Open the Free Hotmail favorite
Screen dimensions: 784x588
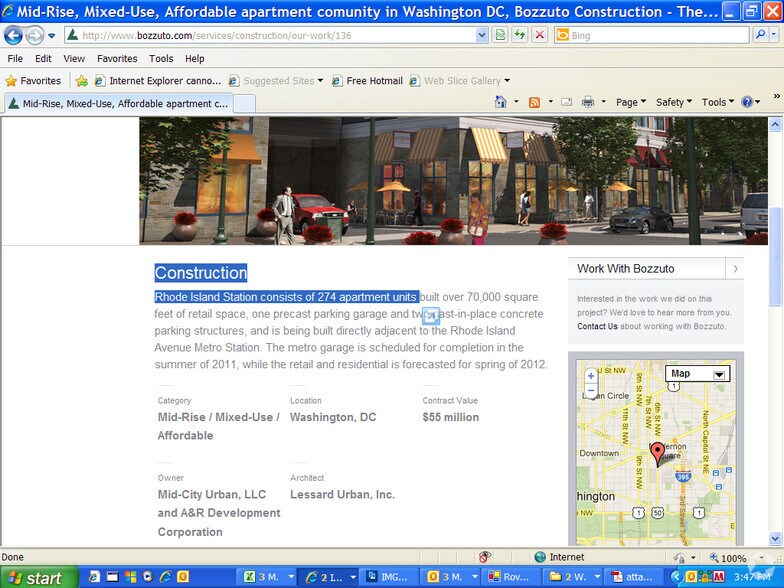coord(368,80)
